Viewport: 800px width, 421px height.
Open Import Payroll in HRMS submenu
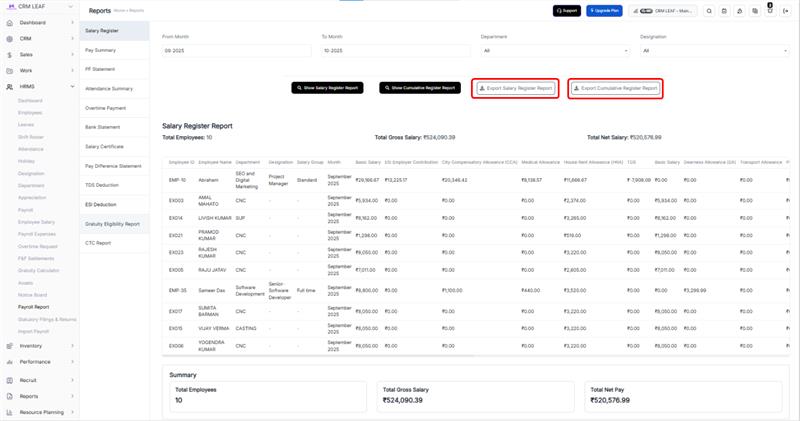click(x=34, y=332)
